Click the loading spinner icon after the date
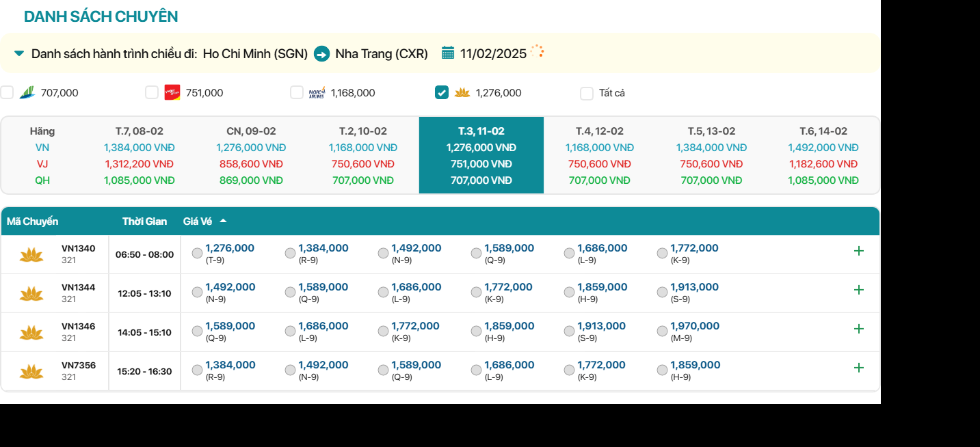The width and height of the screenshot is (980, 447). 538,51
